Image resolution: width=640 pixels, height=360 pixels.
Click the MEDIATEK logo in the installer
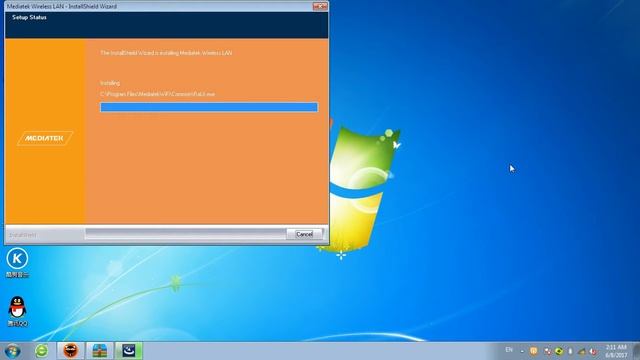tap(45, 138)
